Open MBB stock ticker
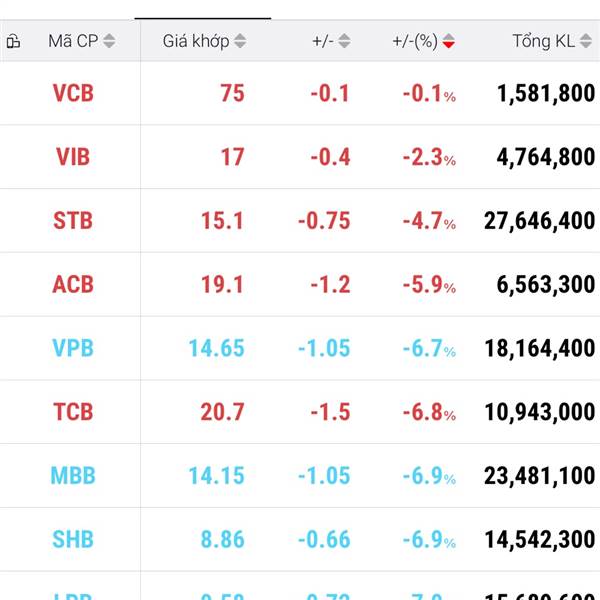 pos(73,476)
